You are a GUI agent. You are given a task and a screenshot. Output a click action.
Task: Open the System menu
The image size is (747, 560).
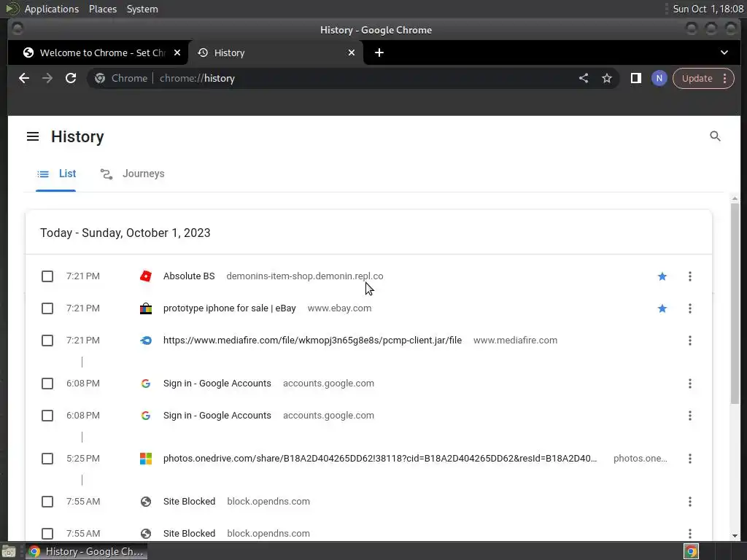pyautogui.click(x=142, y=9)
